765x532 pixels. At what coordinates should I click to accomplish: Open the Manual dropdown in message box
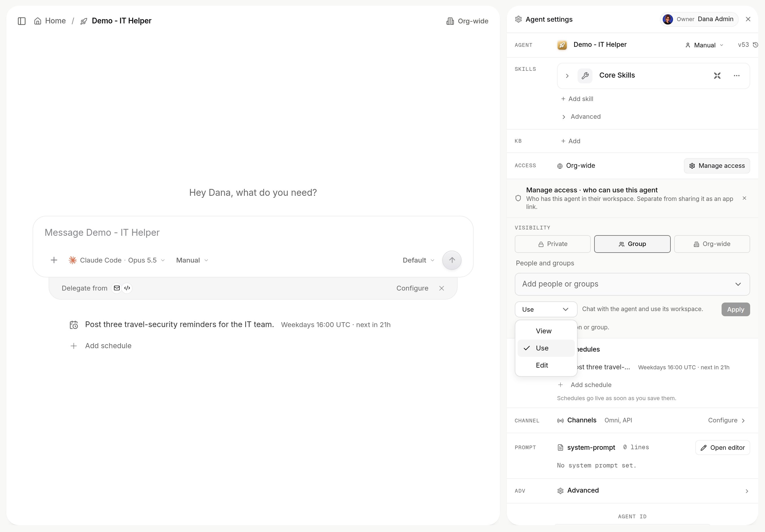(x=192, y=260)
